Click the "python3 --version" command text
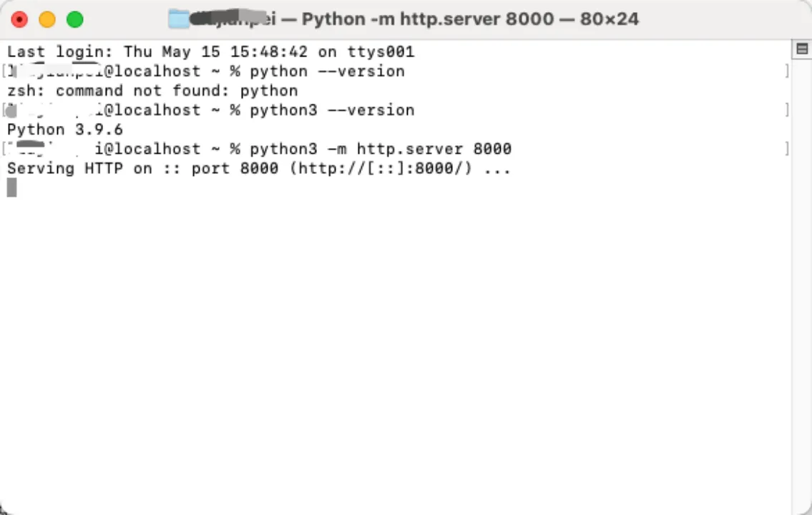Viewport: 812px width, 515px height. click(x=332, y=109)
